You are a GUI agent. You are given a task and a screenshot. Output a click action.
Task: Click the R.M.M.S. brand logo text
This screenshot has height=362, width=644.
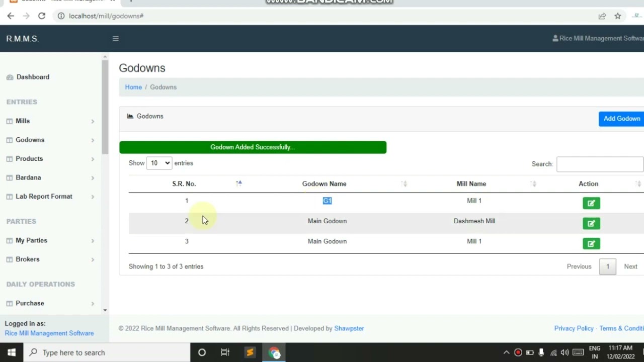coord(22,39)
